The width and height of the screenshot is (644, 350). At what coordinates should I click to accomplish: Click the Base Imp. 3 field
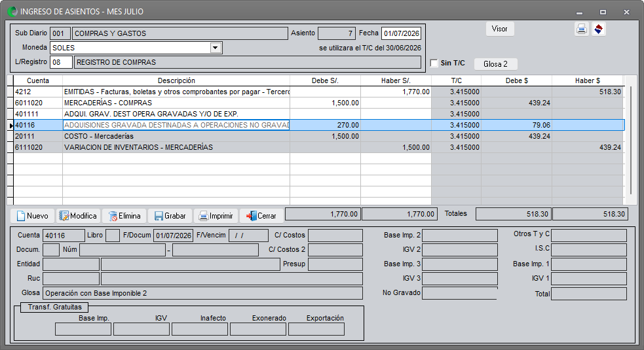pos(460,264)
